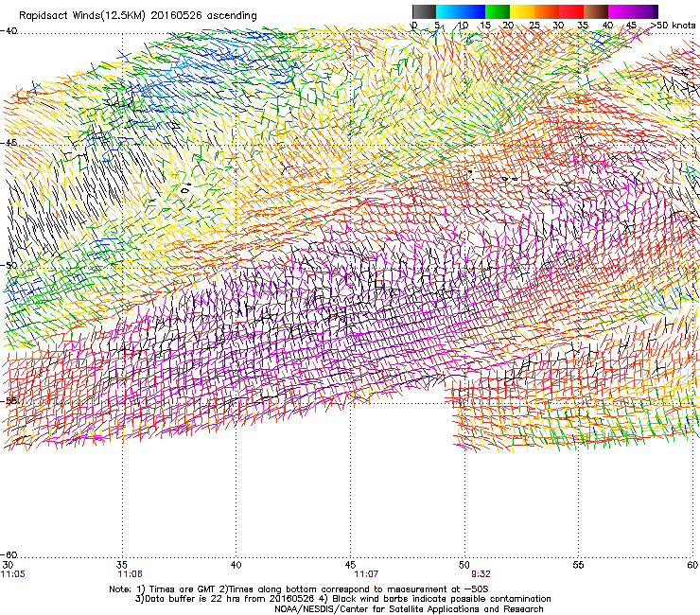Click the magenta-purple 40-50 knots legend segment
This screenshot has width=700, height=615.
point(633,11)
